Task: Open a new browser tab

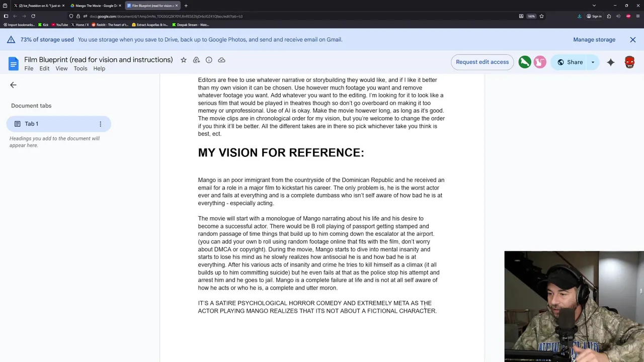Action: pyautogui.click(x=186, y=6)
